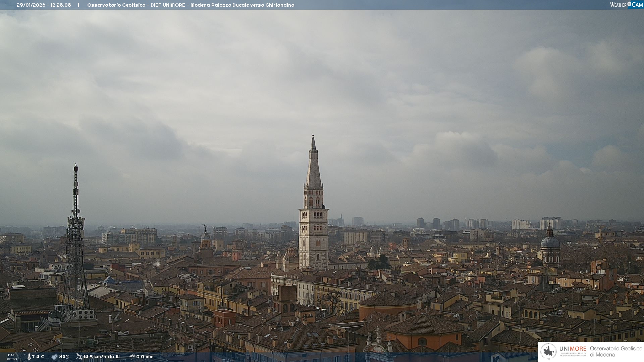
Task: Click the 14.5 km/h da W wind reading
Action: 101,357
